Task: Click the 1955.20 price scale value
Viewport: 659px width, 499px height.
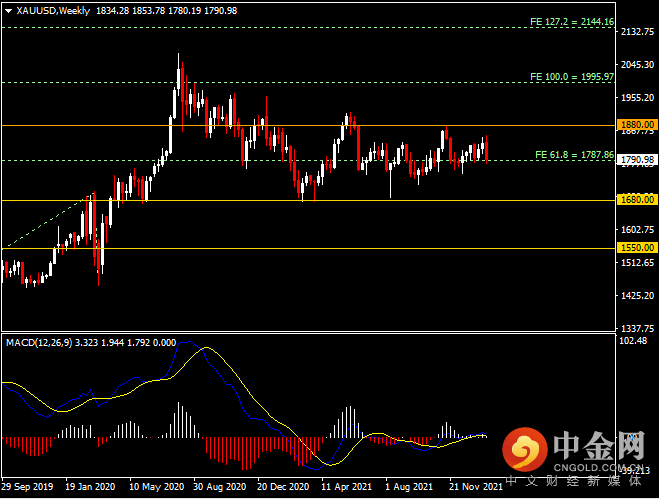Action: (638, 98)
